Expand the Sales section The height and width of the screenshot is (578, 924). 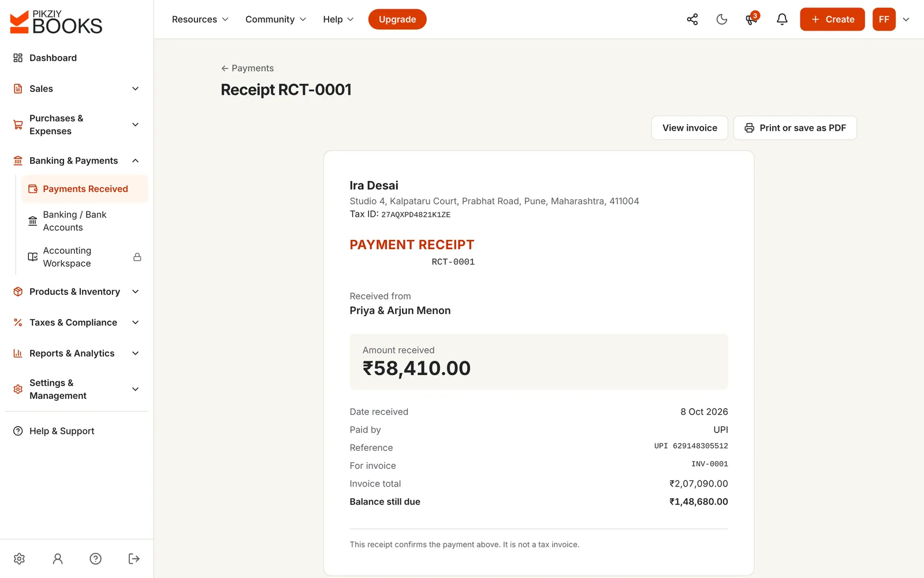[x=77, y=88]
